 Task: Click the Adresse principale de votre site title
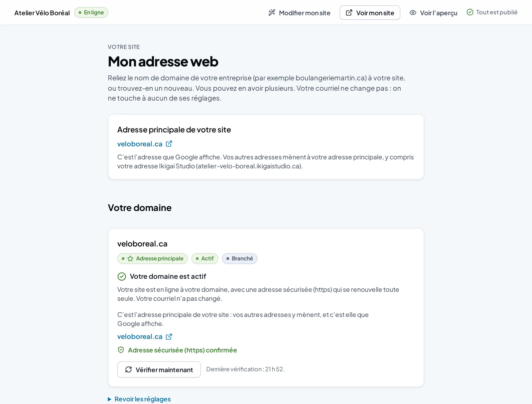(x=174, y=130)
